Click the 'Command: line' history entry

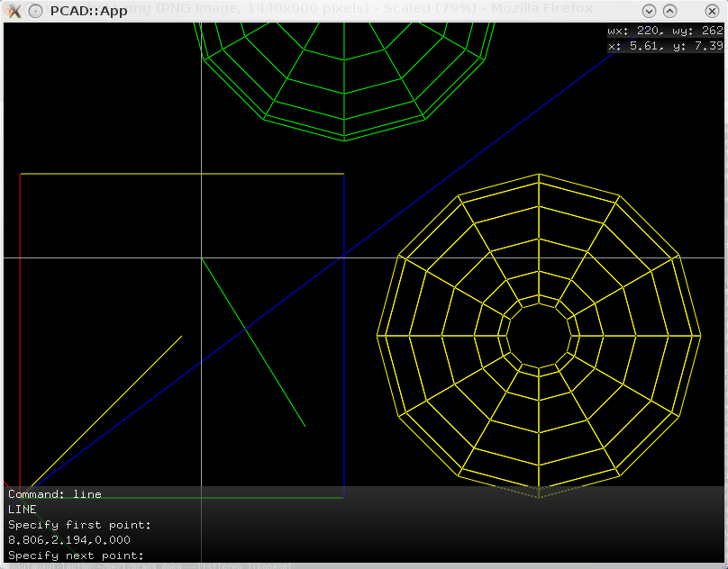pyautogui.click(x=55, y=494)
